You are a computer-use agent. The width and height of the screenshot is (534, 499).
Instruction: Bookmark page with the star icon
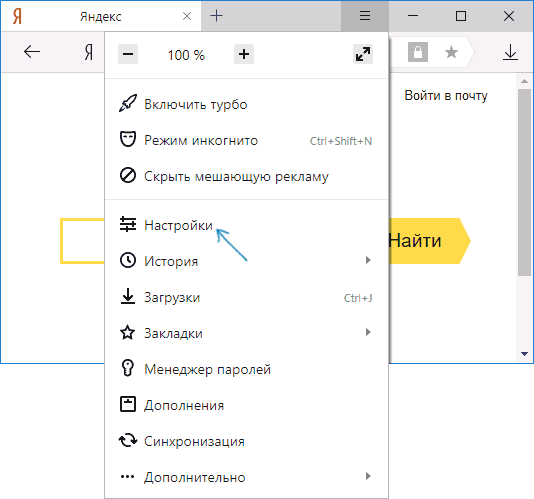click(451, 52)
